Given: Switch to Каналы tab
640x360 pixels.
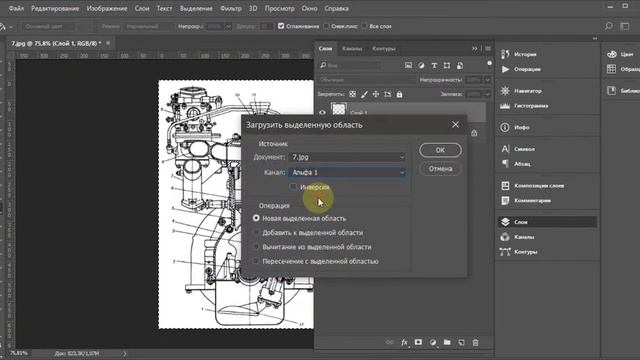Looking at the screenshot, I should click(x=352, y=49).
